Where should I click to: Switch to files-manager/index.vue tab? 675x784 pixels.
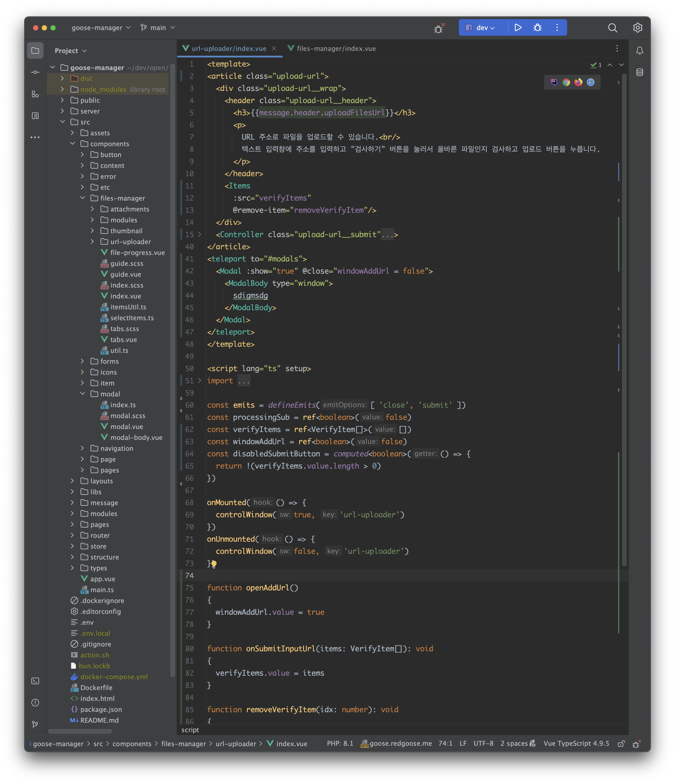tap(332, 49)
